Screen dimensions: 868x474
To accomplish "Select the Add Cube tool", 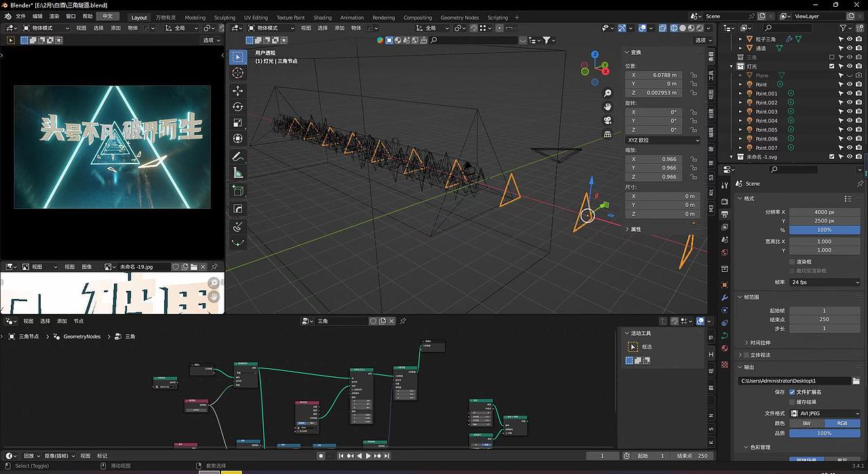I will pos(238,191).
